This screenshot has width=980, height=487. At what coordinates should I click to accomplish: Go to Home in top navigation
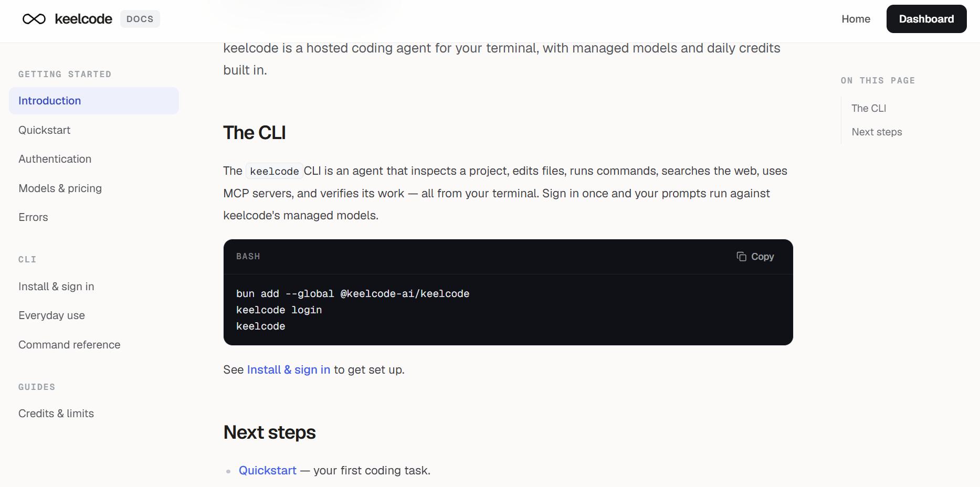856,19
